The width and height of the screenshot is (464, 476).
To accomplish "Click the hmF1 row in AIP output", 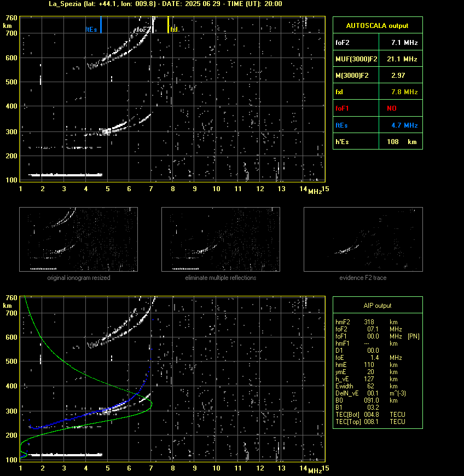I will 367,343.
